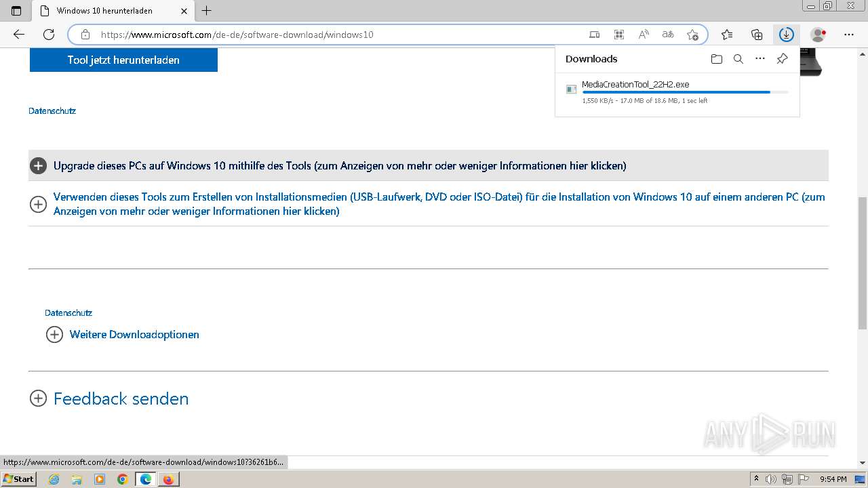This screenshot has height=488, width=868.
Task: Toggle the Downloads toolbar button
Action: click(787, 35)
